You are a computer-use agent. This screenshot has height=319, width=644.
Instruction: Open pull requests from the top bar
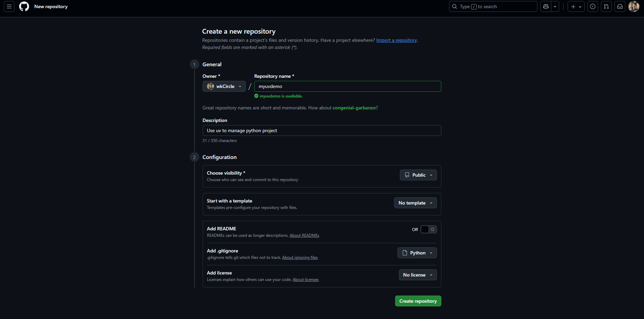606,6
